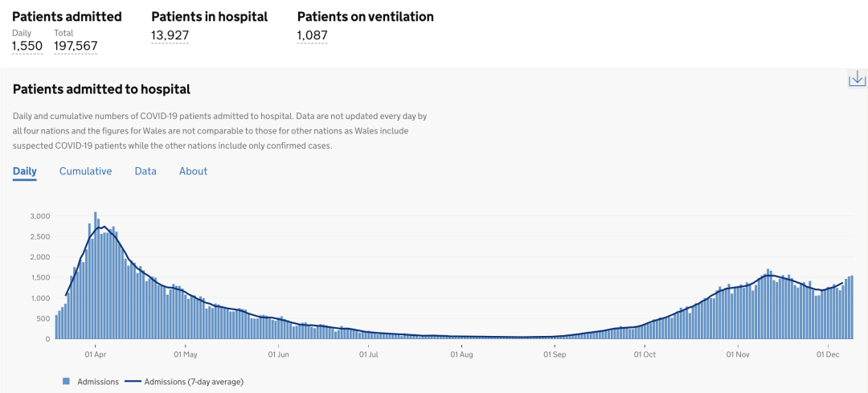Open the Data tab

pos(145,171)
